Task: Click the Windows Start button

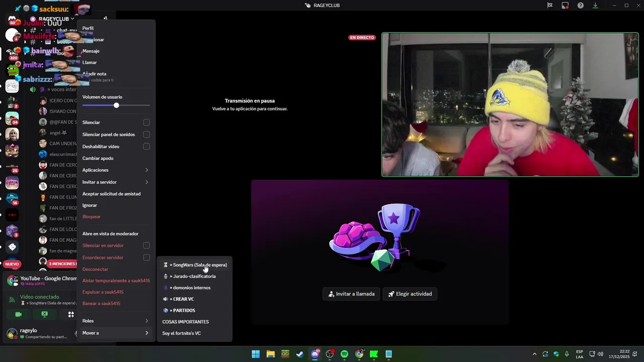Action: click(x=256, y=354)
